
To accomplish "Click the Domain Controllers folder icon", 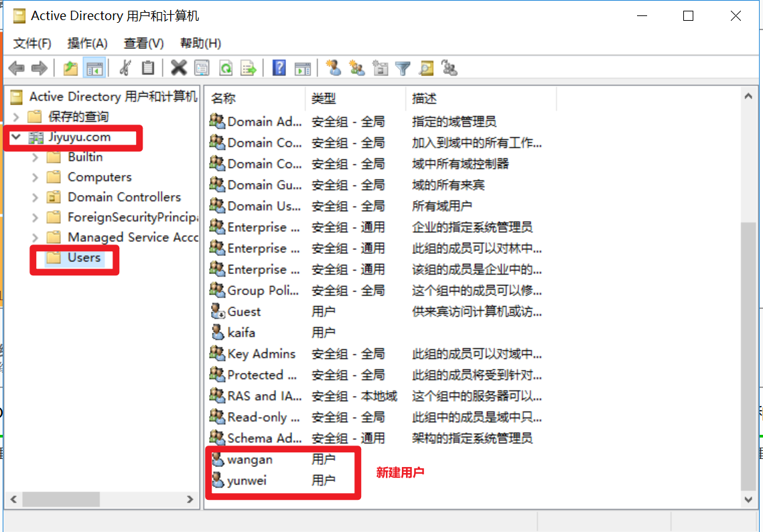I will click(54, 197).
